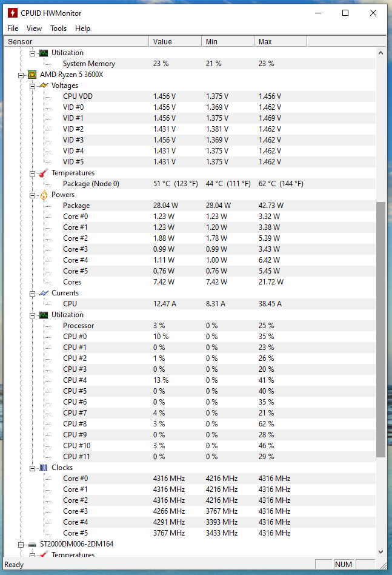This screenshot has height=575, width=392.
Task: Click the 62 °C (144 °F) max temperature
Action: (281, 184)
